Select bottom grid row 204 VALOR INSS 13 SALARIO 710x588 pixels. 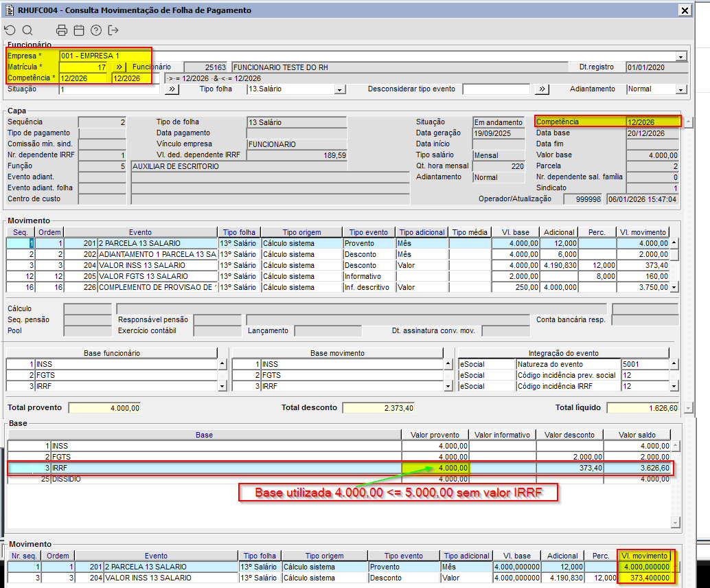[x=339, y=578]
